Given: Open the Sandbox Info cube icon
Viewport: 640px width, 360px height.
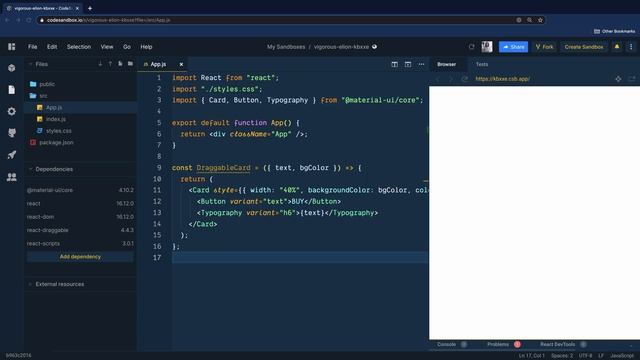Looking at the screenshot, I should pos(11,68).
